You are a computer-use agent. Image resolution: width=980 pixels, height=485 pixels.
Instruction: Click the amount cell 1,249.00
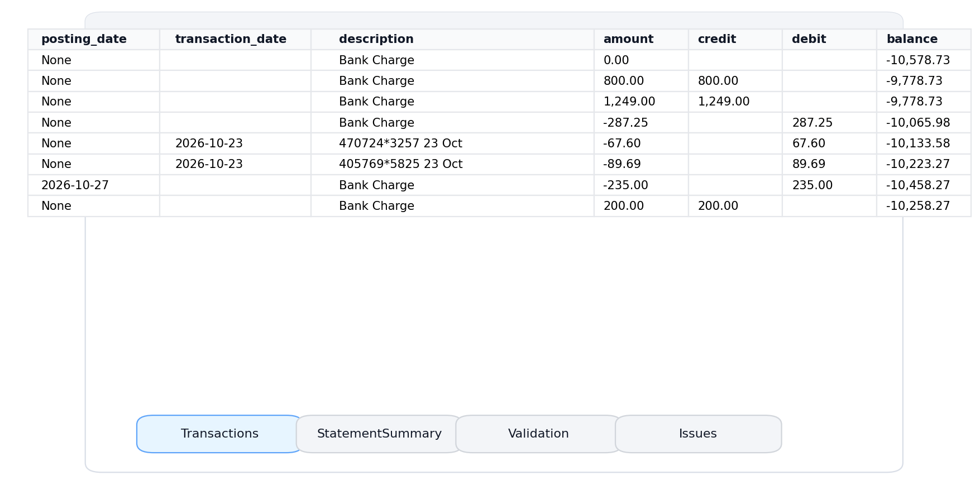coord(641,102)
